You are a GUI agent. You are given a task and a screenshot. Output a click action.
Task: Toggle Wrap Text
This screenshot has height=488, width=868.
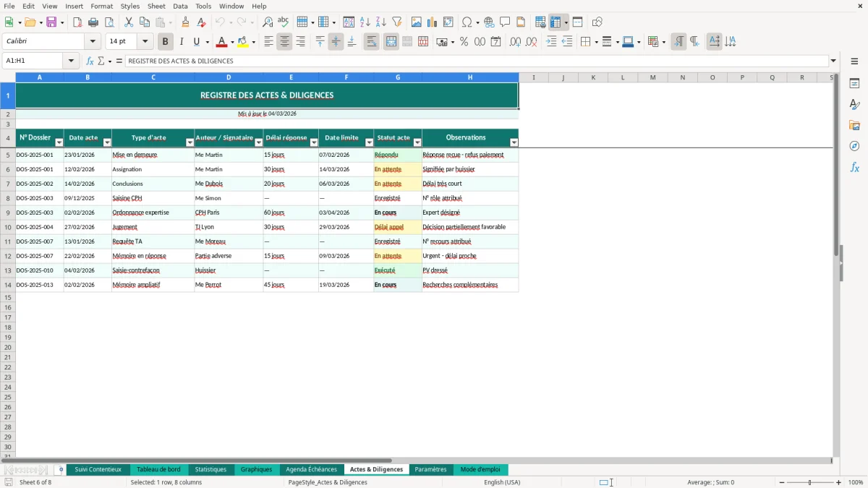point(371,42)
